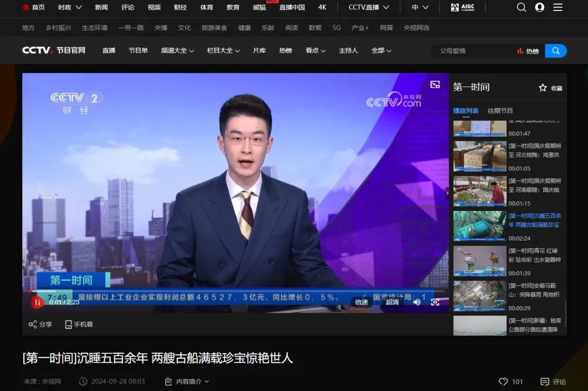Viewport: 588px width, 391px height.
Task: Pause the video with the red play button
Action: [37, 302]
